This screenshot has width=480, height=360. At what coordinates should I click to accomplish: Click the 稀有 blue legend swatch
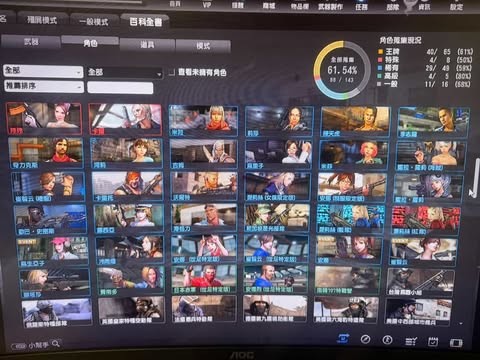pyautogui.click(x=380, y=68)
